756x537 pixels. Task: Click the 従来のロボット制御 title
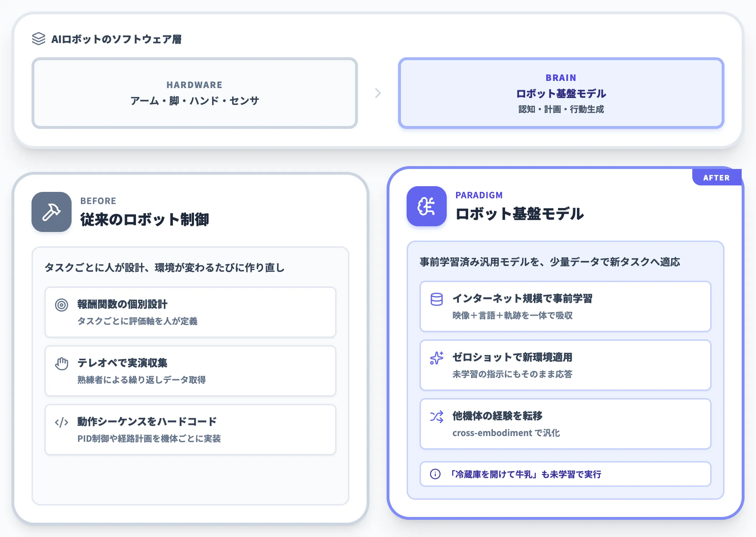pyautogui.click(x=145, y=219)
